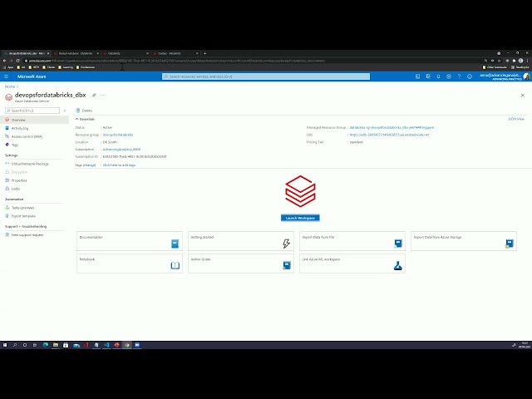
Task: Open Link Azure ML workspace card
Action: [x=352, y=264]
